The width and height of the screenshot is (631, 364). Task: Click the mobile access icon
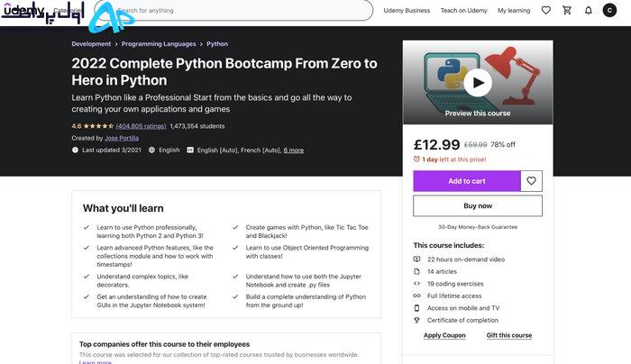tap(416, 308)
